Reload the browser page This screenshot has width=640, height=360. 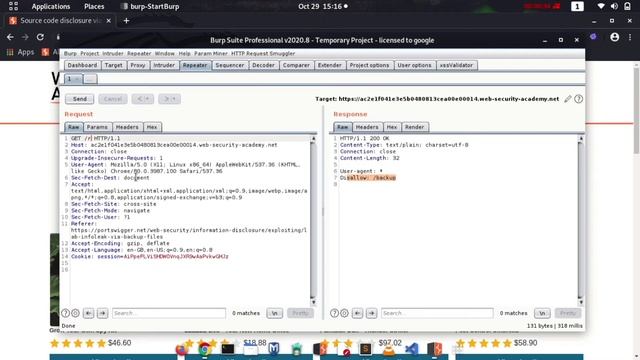(x=40, y=37)
